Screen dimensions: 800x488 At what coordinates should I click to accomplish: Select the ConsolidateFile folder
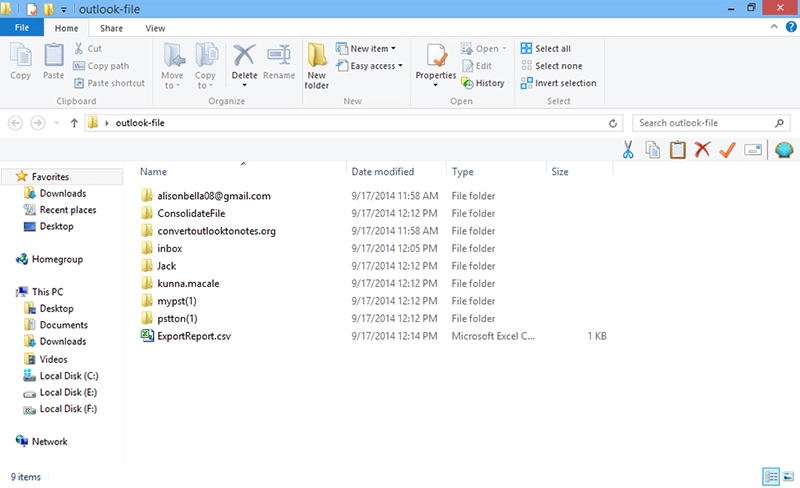pyautogui.click(x=191, y=213)
